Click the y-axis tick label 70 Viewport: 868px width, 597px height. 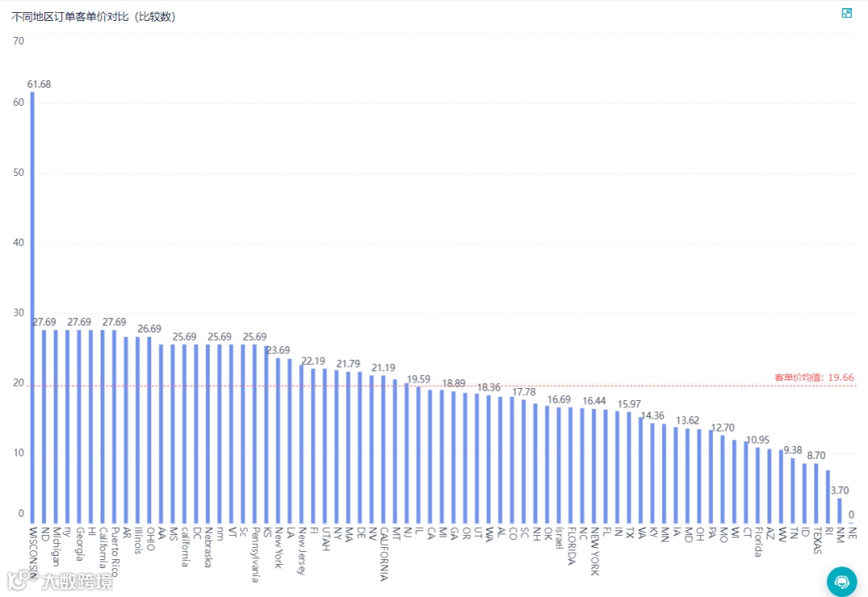(x=18, y=41)
